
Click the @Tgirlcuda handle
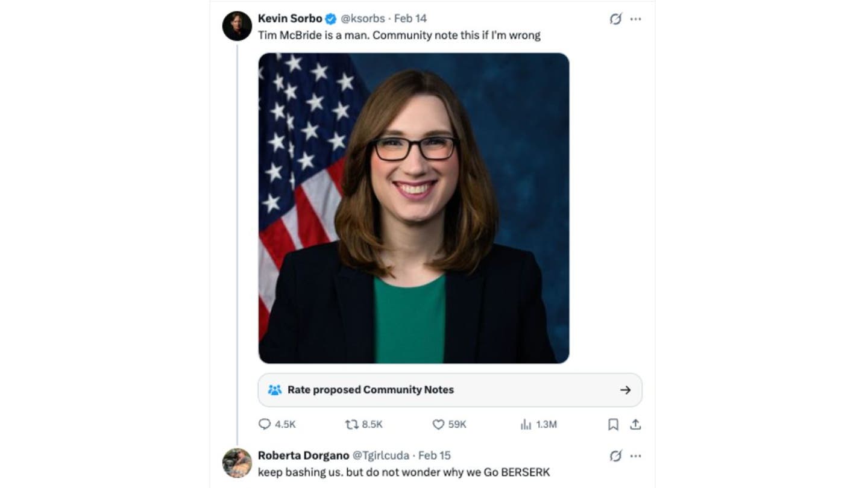(380, 455)
